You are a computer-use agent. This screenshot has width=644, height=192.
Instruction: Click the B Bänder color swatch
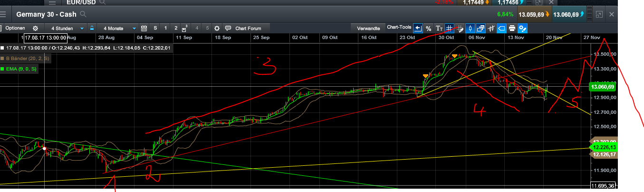2,58
